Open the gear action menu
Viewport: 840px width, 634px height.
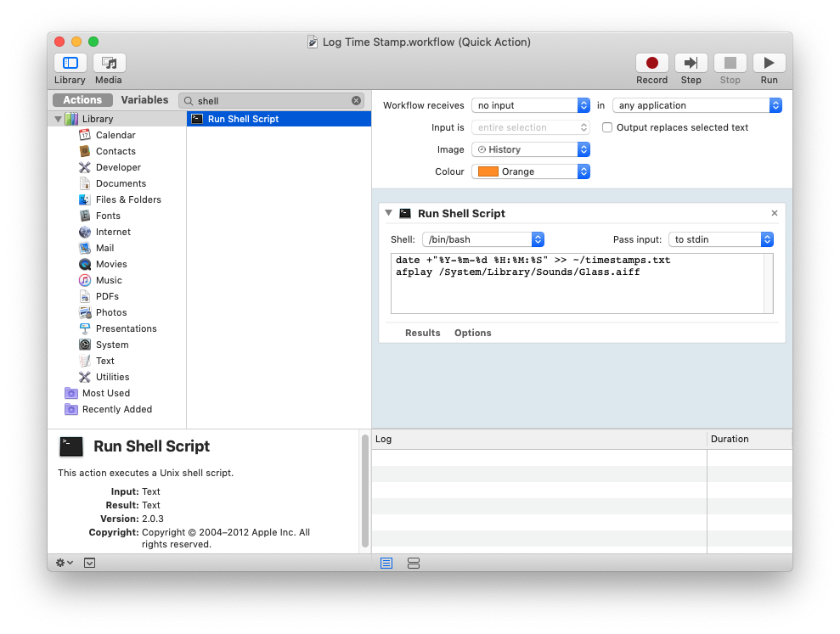point(65,563)
